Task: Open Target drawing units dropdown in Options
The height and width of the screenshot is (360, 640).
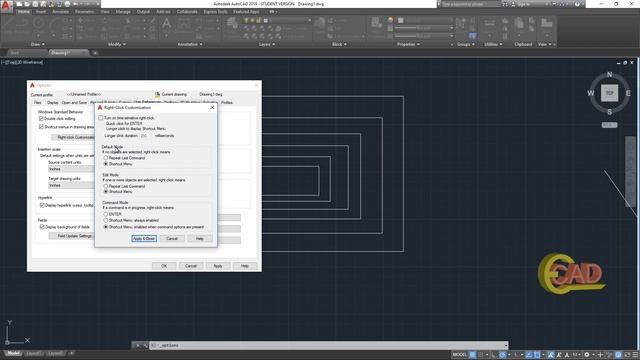Action: pos(71,185)
